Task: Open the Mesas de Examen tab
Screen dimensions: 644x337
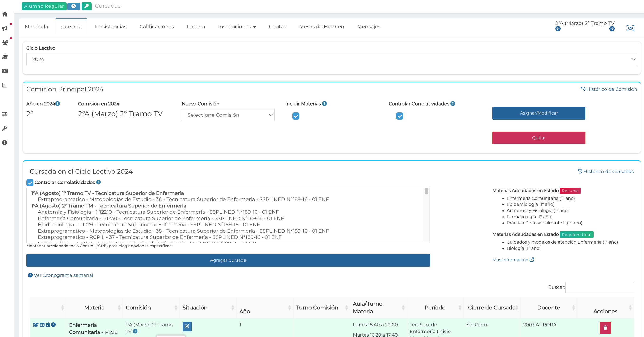Action: click(322, 27)
